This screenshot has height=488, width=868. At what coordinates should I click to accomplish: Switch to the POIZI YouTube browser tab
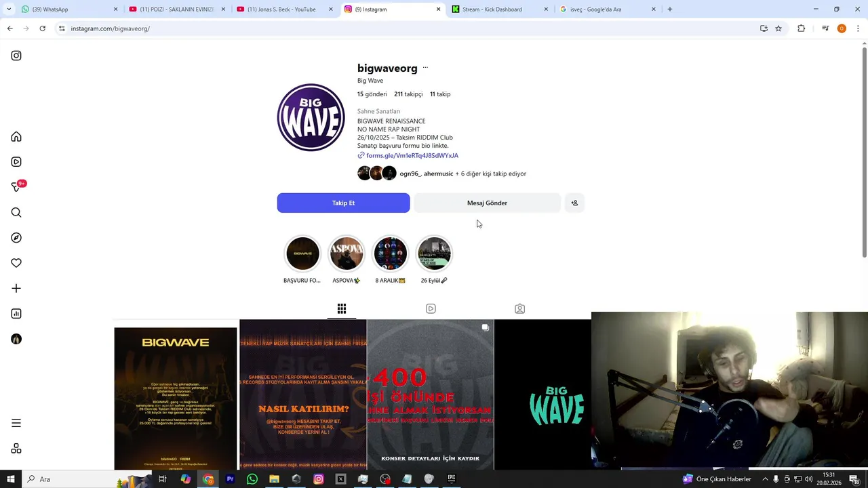pos(176,9)
